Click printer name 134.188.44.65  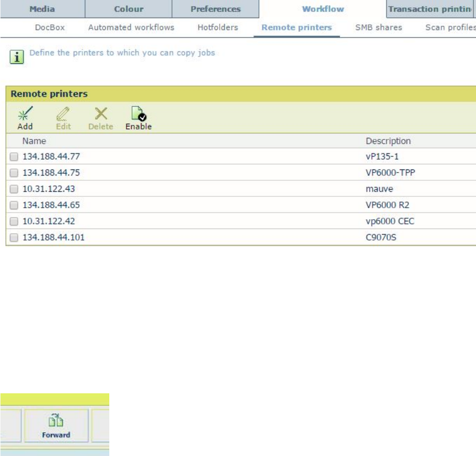pos(51,205)
